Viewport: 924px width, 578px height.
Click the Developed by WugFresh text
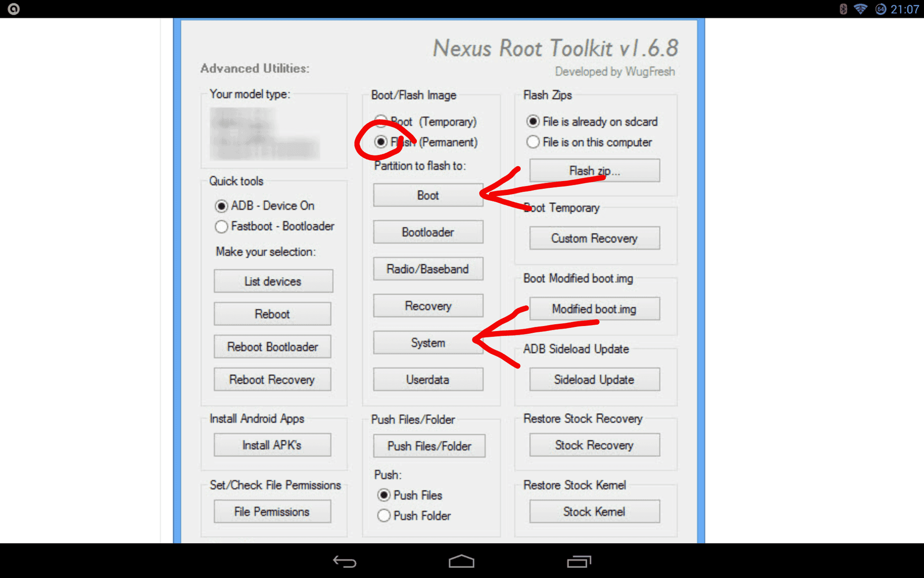coord(615,72)
